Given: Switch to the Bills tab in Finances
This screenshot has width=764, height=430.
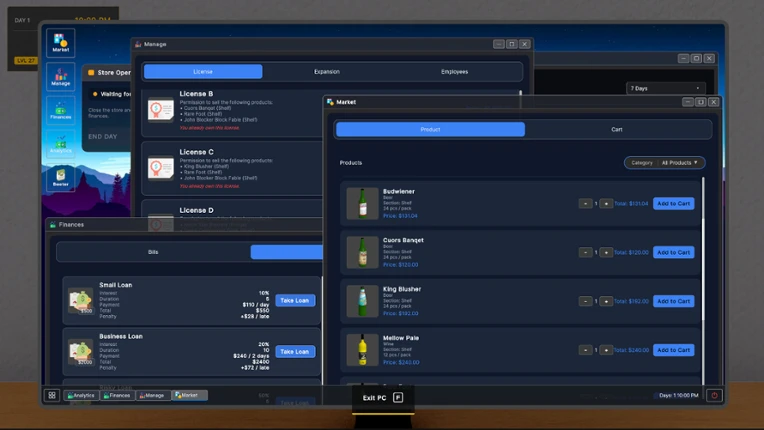Looking at the screenshot, I should [153, 252].
